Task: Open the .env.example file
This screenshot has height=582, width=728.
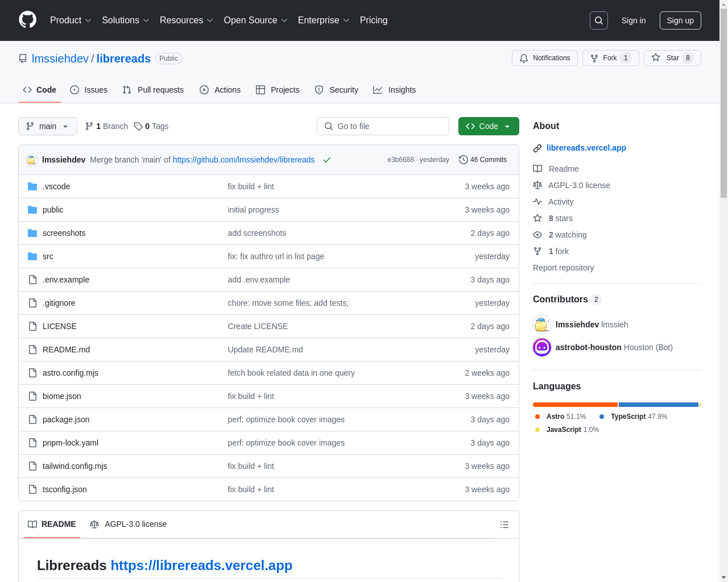Action: click(x=66, y=280)
